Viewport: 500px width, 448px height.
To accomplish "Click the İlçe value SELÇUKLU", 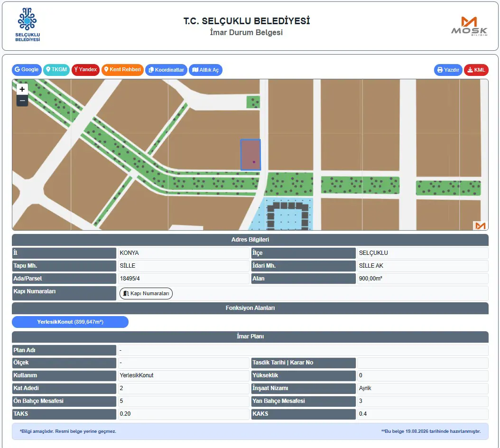I will [423, 253].
